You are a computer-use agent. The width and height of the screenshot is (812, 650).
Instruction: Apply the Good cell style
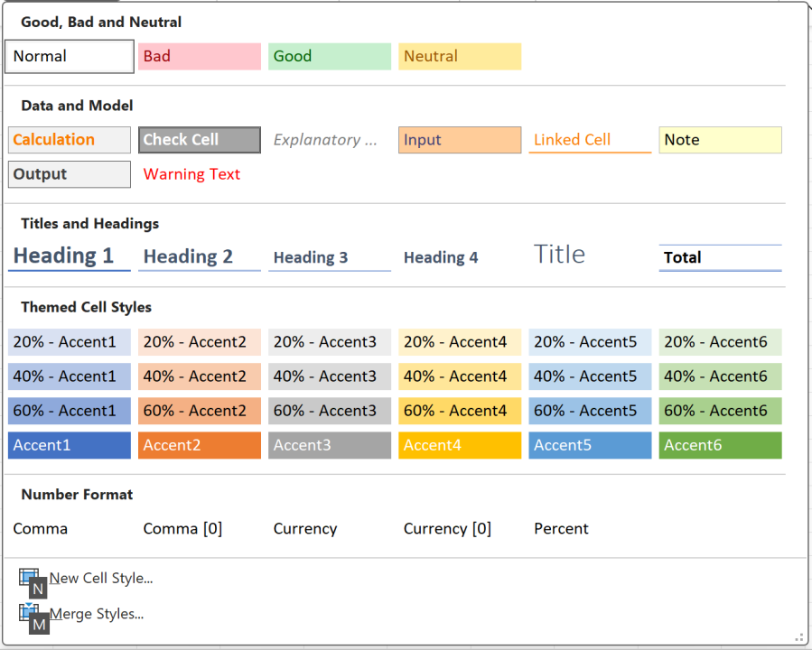tap(330, 56)
